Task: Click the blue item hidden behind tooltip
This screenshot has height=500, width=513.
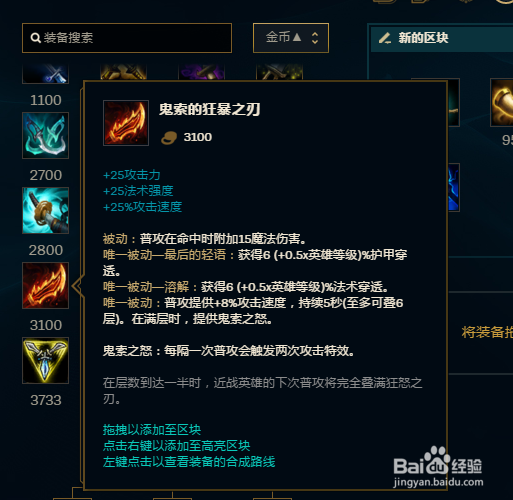Action: 453,187
